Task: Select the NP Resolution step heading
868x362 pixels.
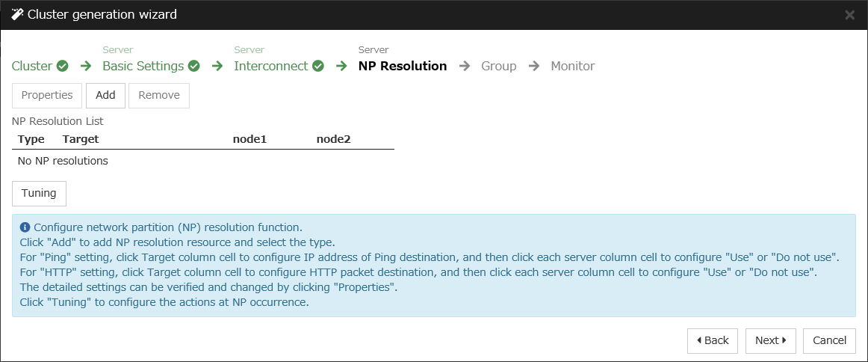Action: [x=402, y=66]
